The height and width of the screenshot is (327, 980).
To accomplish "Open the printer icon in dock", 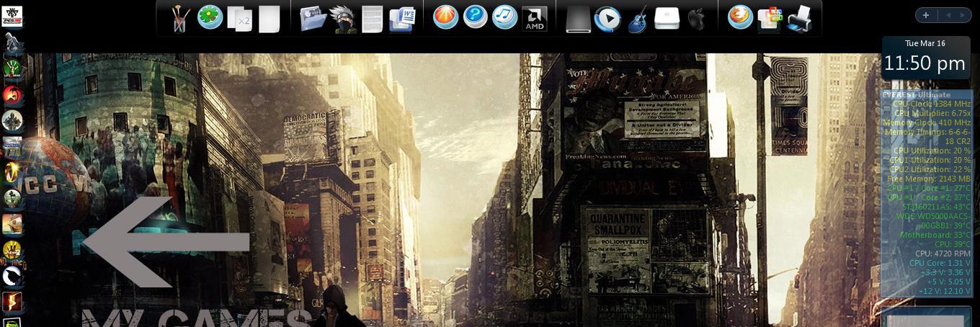I will click(800, 19).
